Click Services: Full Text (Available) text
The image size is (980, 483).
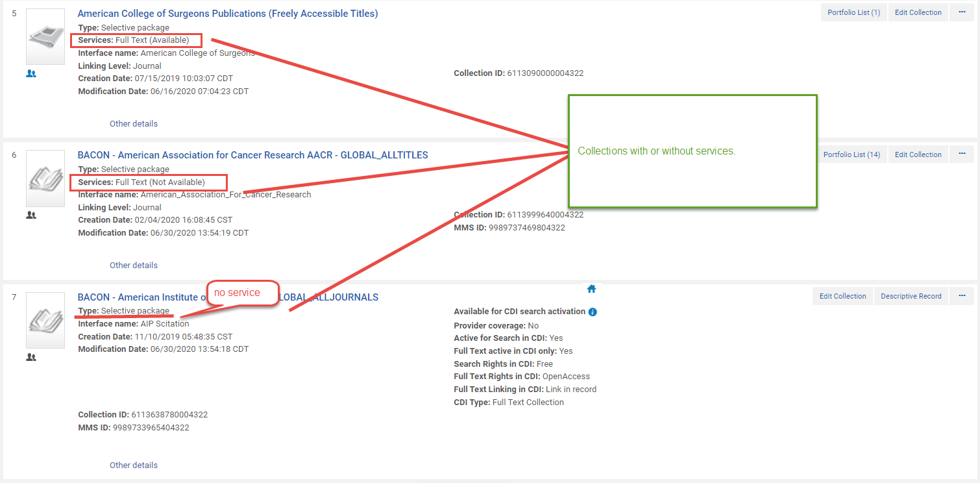tap(134, 40)
